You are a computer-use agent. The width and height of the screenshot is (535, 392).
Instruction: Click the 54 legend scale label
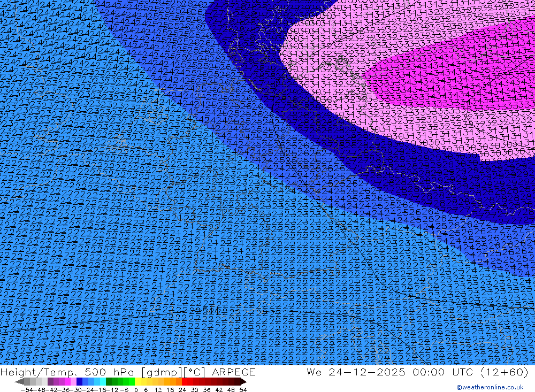[x=243, y=390]
